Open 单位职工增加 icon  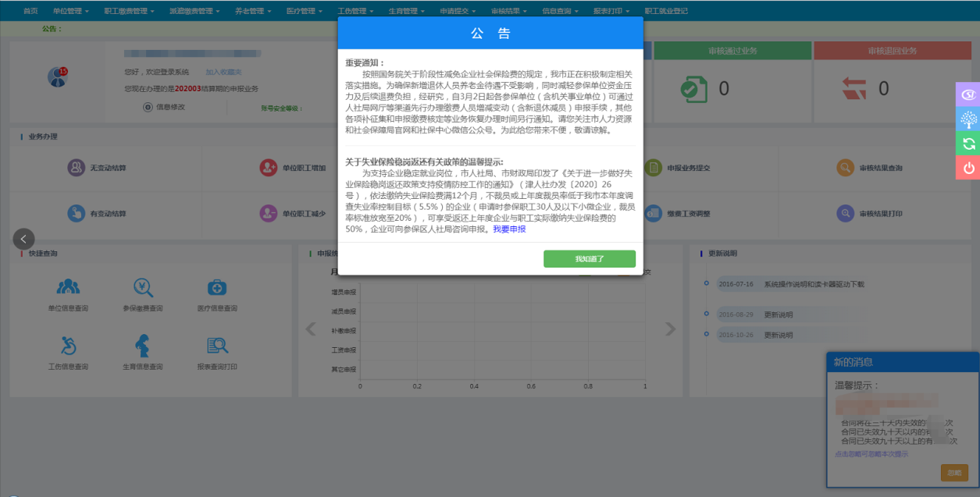coord(269,168)
